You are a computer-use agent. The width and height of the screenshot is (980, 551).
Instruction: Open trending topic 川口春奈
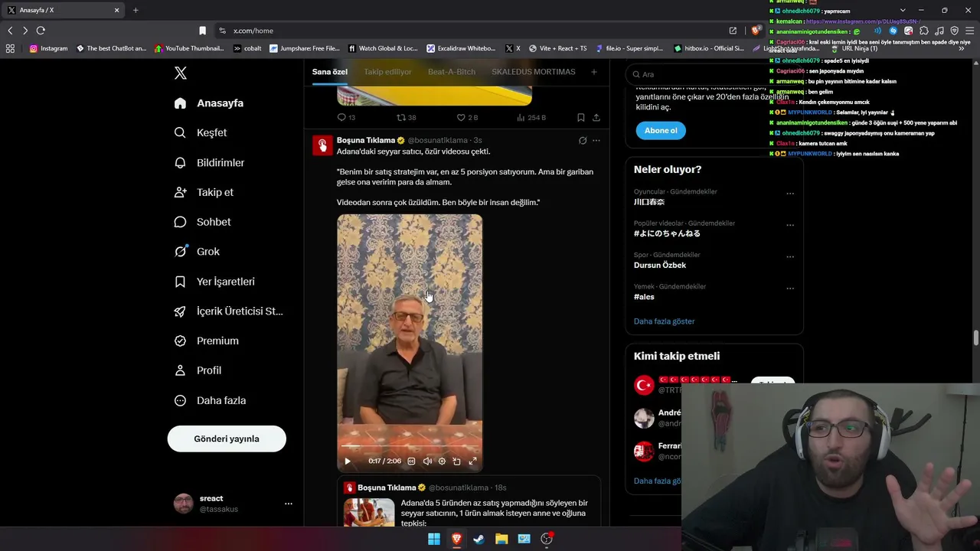(649, 202)
